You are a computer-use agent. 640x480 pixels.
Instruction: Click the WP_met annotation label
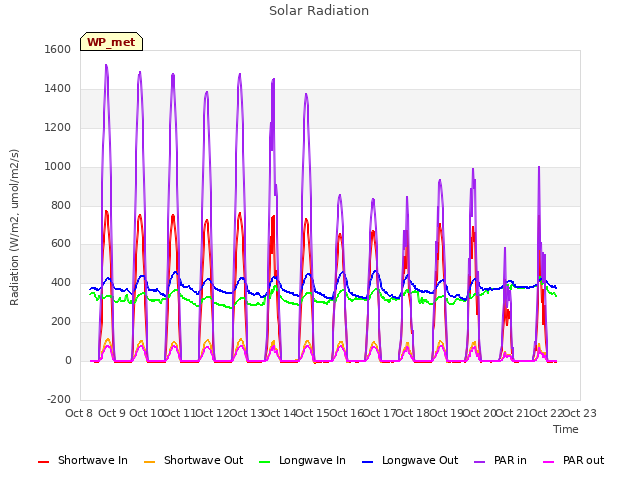coord(111,42)
